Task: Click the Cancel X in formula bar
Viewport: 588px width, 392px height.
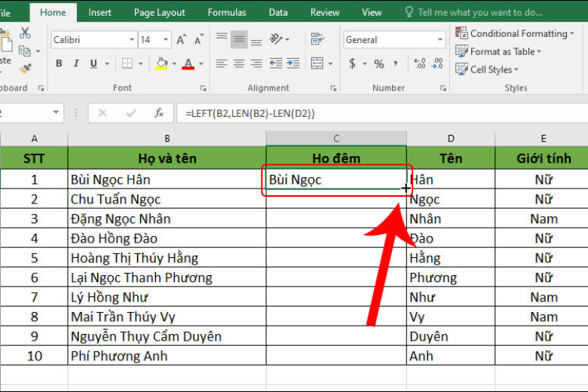Action: (x=103, y=113)
